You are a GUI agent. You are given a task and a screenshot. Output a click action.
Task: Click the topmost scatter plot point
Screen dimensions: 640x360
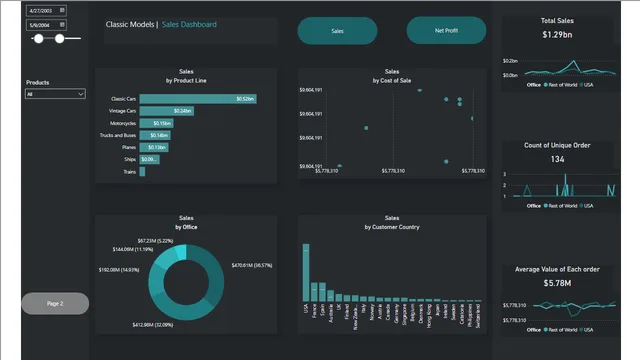click(419, 90)
